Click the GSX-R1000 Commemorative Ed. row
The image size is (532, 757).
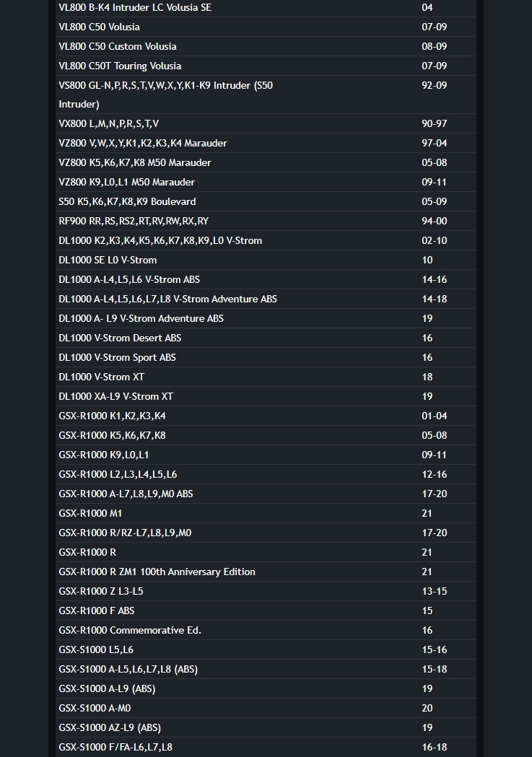click(130, 630)
